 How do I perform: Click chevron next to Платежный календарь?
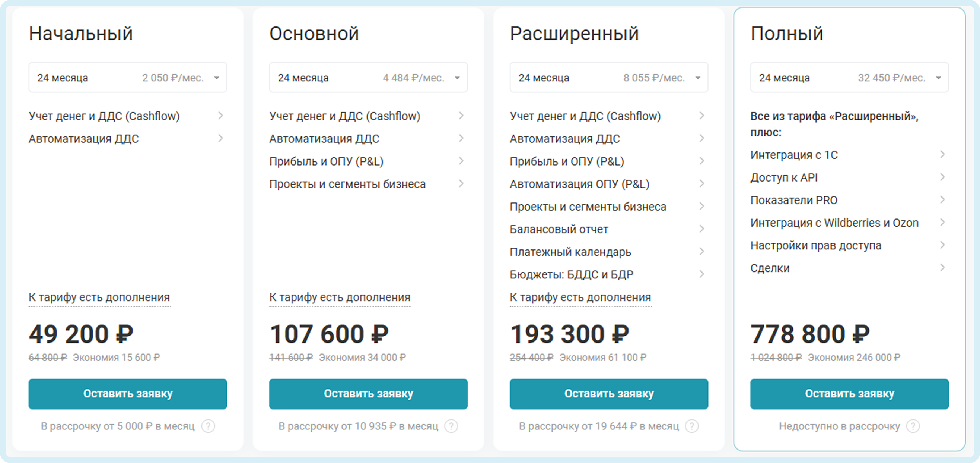coord(702,251)
